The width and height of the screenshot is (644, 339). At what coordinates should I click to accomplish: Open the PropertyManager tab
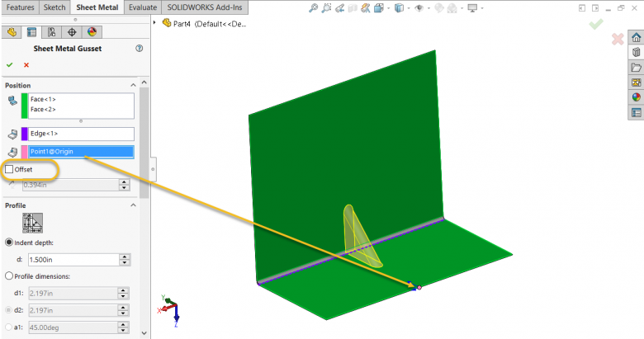pyautogui.click(x=31, y=32)
